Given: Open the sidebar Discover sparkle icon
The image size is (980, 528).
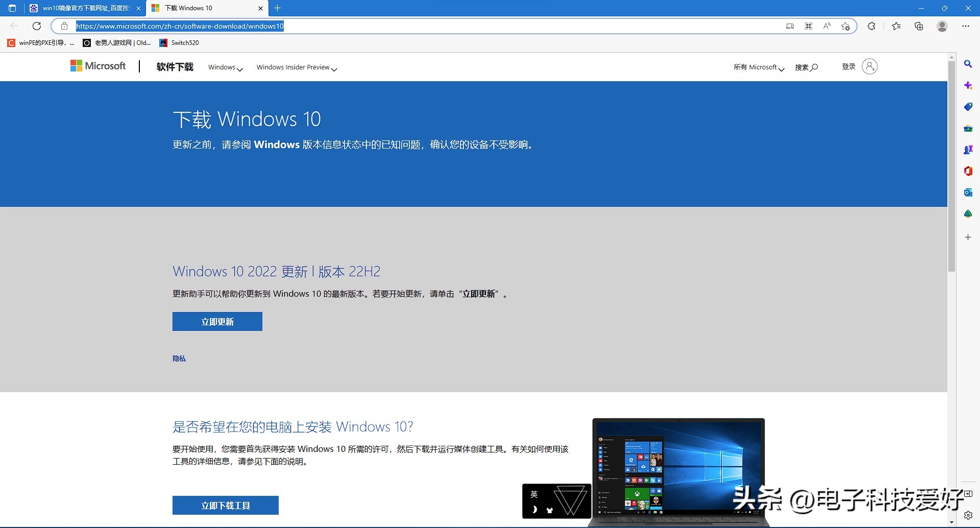Looking at the screenshot, I should click(968, 85).
